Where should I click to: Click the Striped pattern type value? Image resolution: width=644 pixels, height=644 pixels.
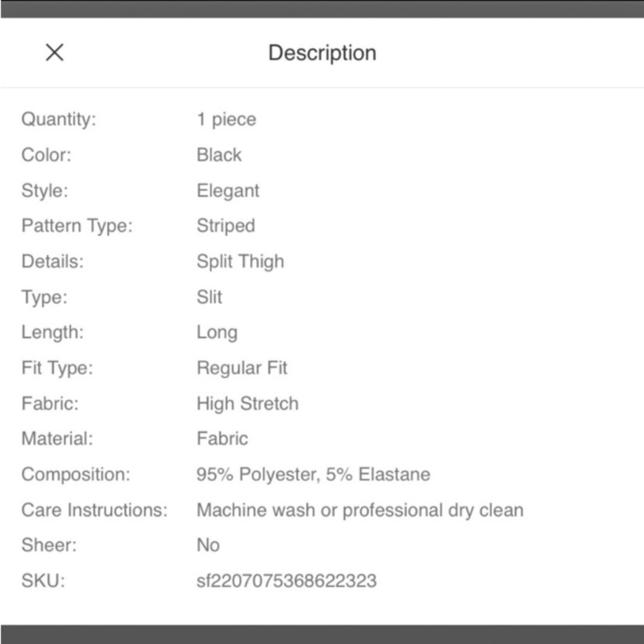[226, 226]
